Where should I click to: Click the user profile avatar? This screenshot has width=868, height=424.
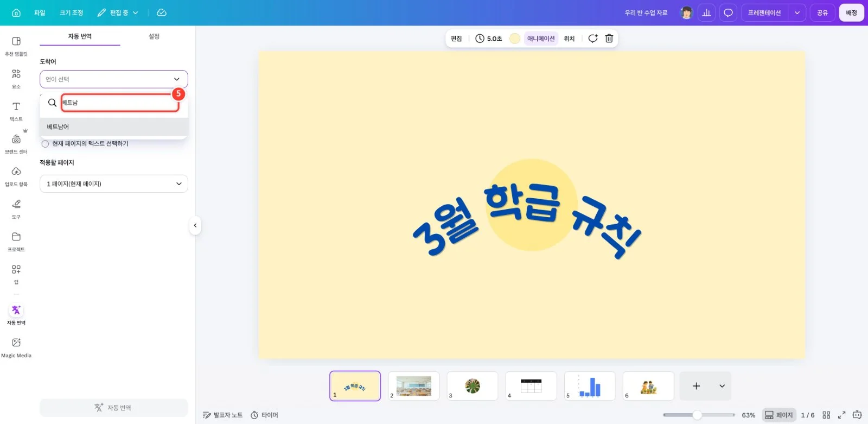[x=686, y=12]
